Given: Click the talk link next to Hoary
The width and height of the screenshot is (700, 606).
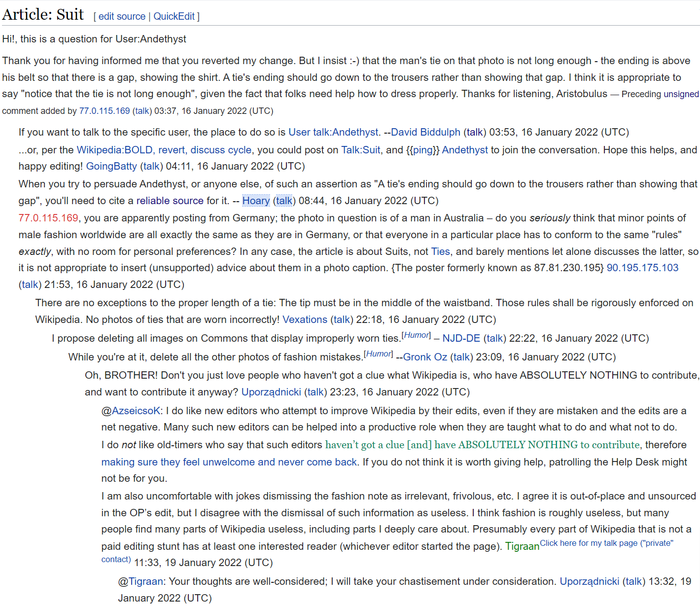Looking at the screenshot, I should coord(284,201).
